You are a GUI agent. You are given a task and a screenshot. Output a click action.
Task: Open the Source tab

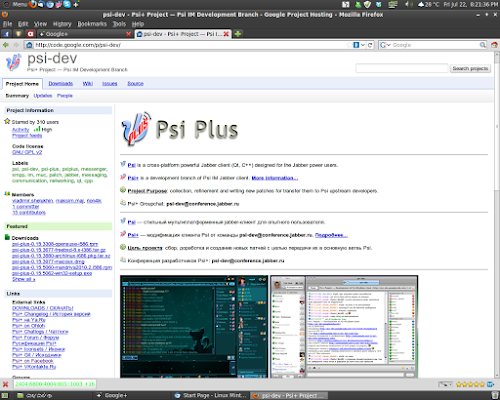(x=135, y=83)
